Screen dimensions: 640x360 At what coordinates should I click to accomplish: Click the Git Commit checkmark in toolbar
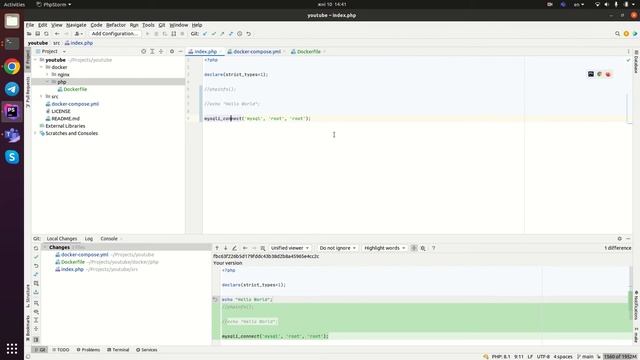[x=213, y=34]
